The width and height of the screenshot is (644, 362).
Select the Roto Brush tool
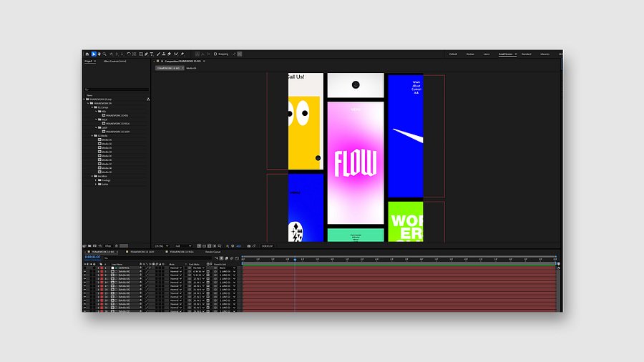tap(176, 54)
